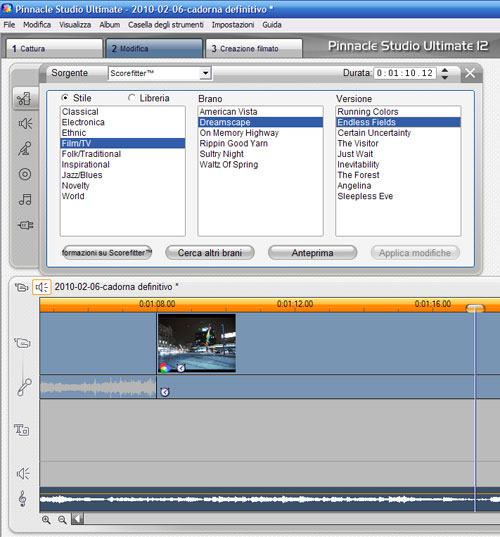Image resolution: width=500 pixels, height=537 pixels.
Task: Select the music notes tool icon
Action: tap(25, 199)
